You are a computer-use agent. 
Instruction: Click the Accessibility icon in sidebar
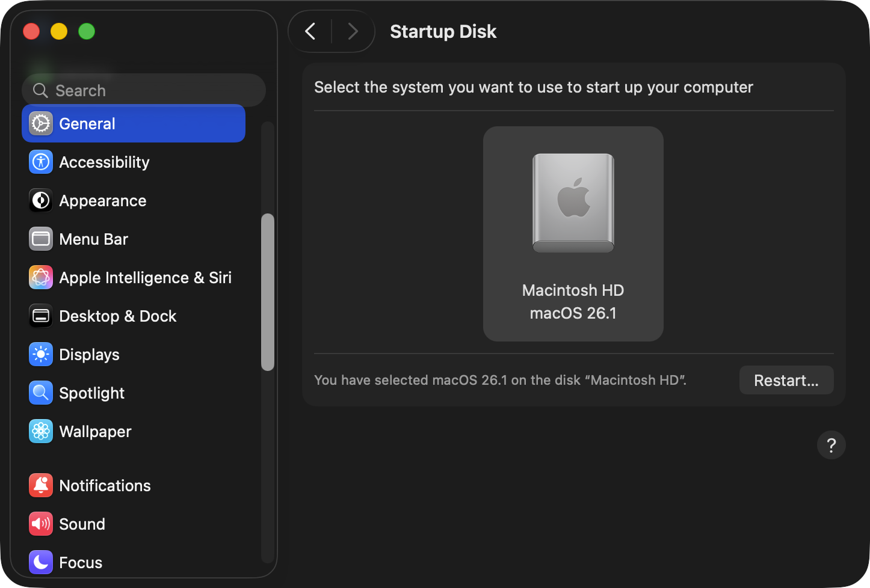(x=41, y=162)
